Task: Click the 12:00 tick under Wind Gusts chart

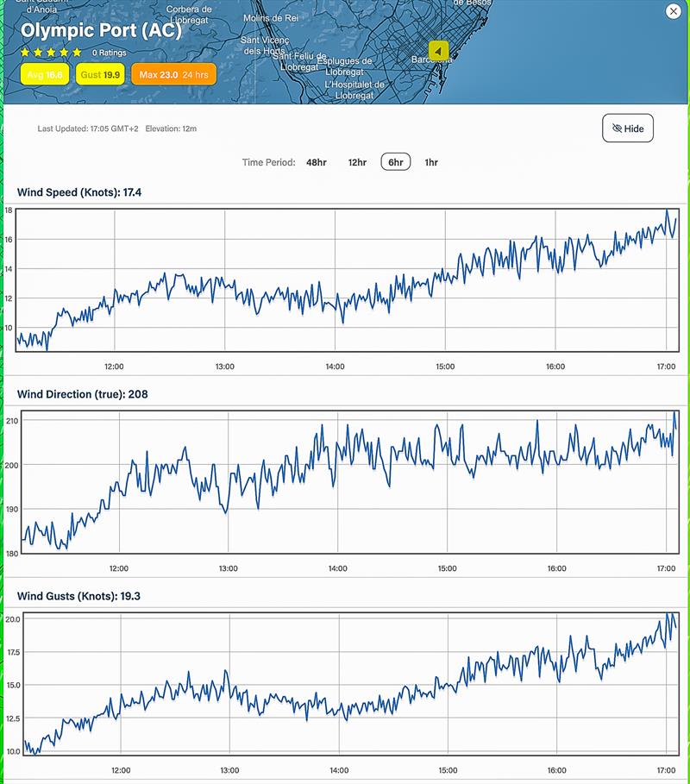Action: pyautogui.click(x=121, y=770)
